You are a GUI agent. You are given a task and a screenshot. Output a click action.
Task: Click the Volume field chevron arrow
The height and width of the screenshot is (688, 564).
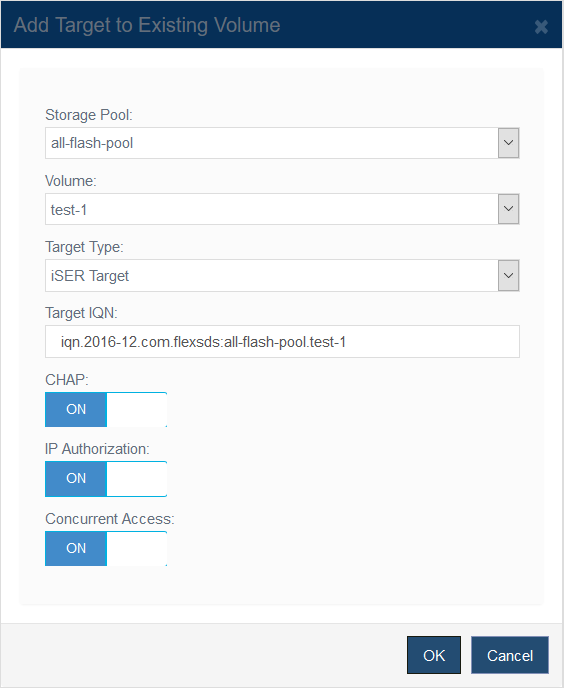coord(508,209)
